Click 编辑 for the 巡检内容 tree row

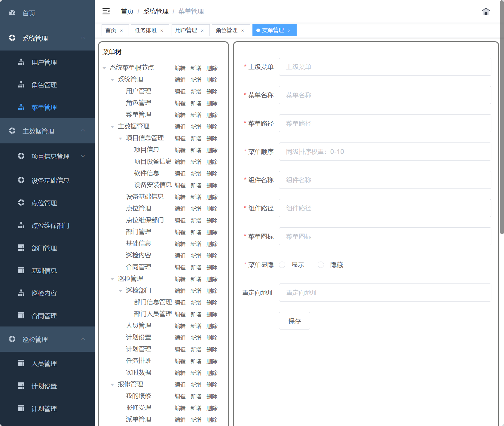(180, 256)
